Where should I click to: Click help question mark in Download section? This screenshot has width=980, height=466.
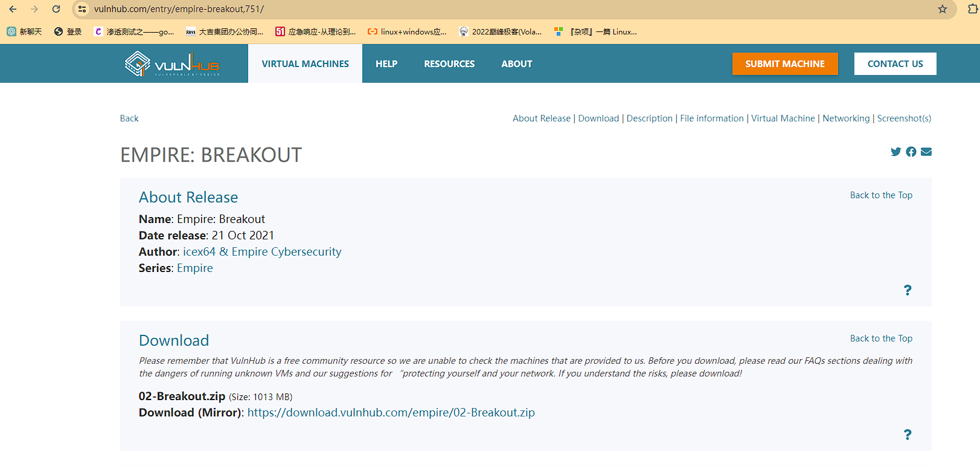908,435
